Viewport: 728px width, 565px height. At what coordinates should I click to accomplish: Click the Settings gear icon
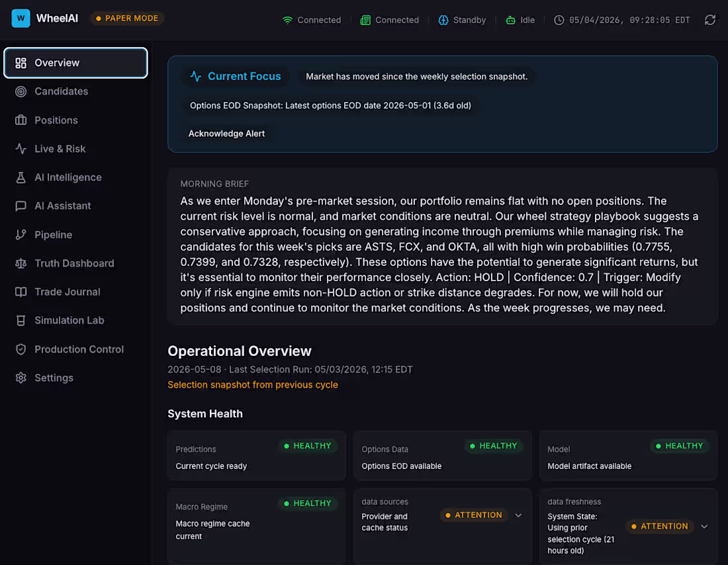(21, 378)
